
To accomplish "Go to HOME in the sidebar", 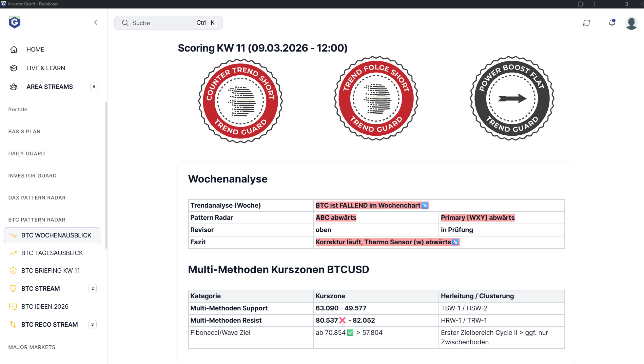I will tap(35, 50).
